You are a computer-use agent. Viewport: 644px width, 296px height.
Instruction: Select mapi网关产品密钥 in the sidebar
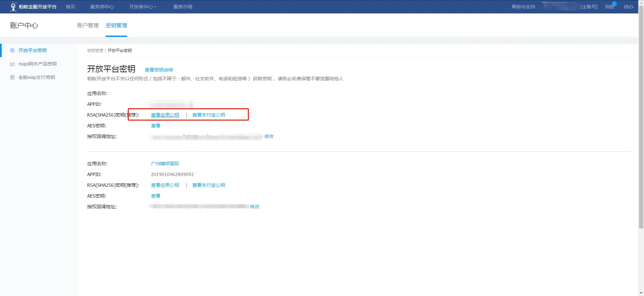38,64
